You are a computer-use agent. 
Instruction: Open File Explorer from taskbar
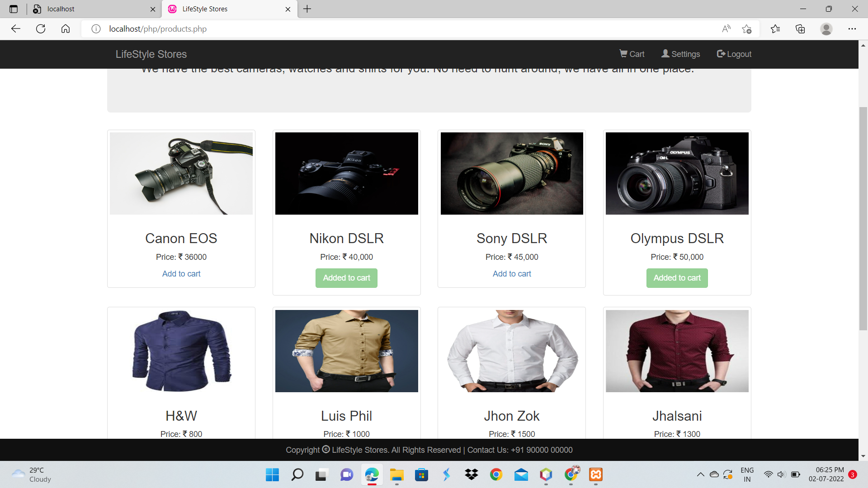click(396, 474)
